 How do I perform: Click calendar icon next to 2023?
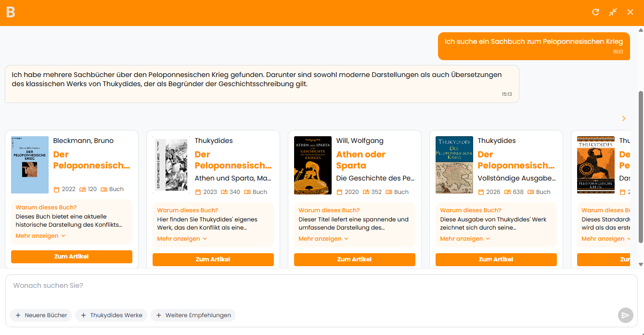(x=198, y=192)
